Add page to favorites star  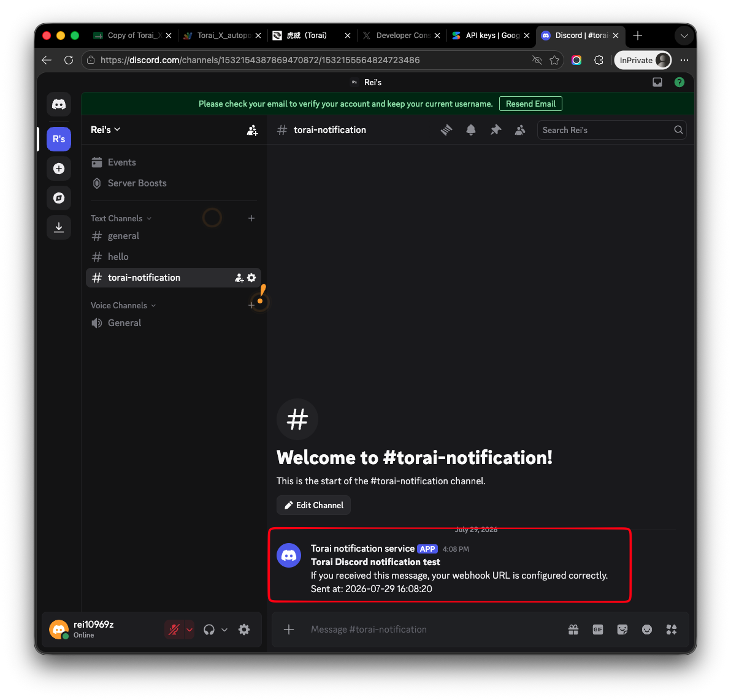coord(554,60)
